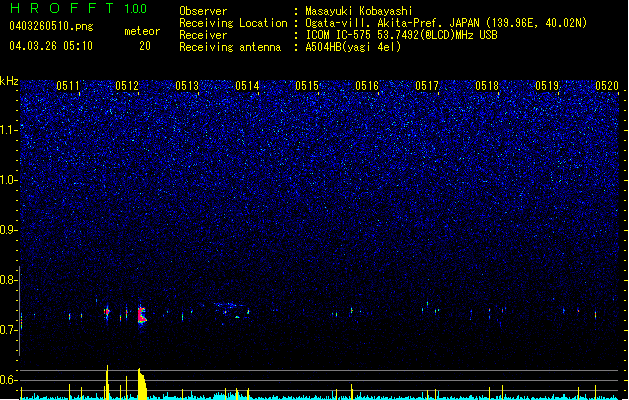Click the tallest yellow intensity bar near 0511
This screenshot has height=400, width=629.
[x=107, y=382]
